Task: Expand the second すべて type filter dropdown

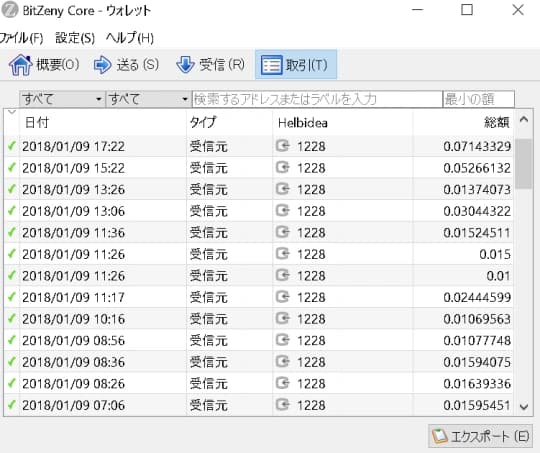Action: [148, 99]
